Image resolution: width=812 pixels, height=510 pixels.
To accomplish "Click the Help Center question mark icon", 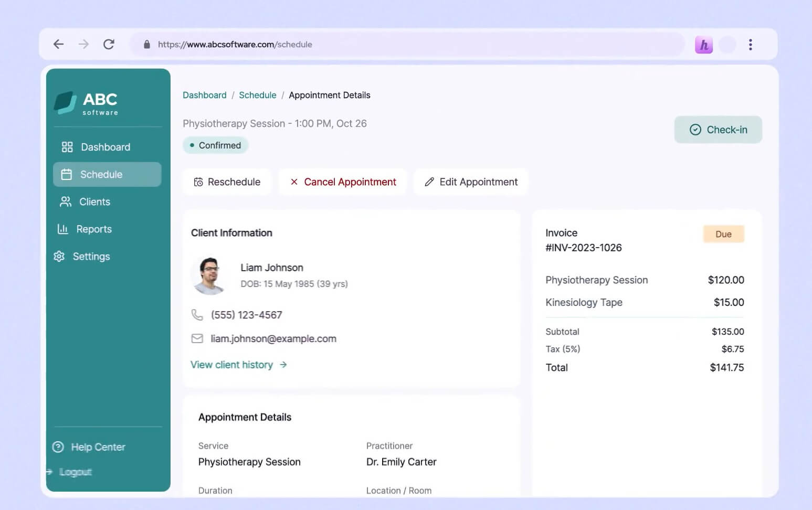I will pyautogui.click(x=58, y=447).
